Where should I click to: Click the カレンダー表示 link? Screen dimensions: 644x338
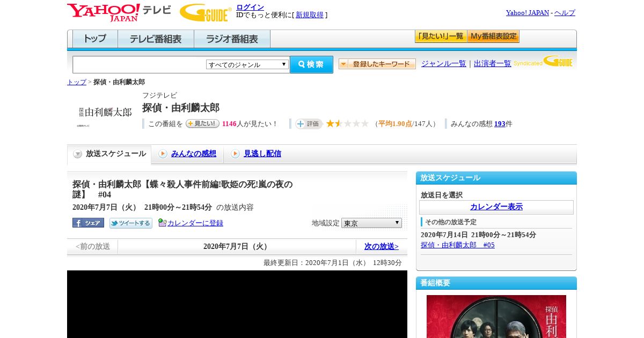click(496, 207)
